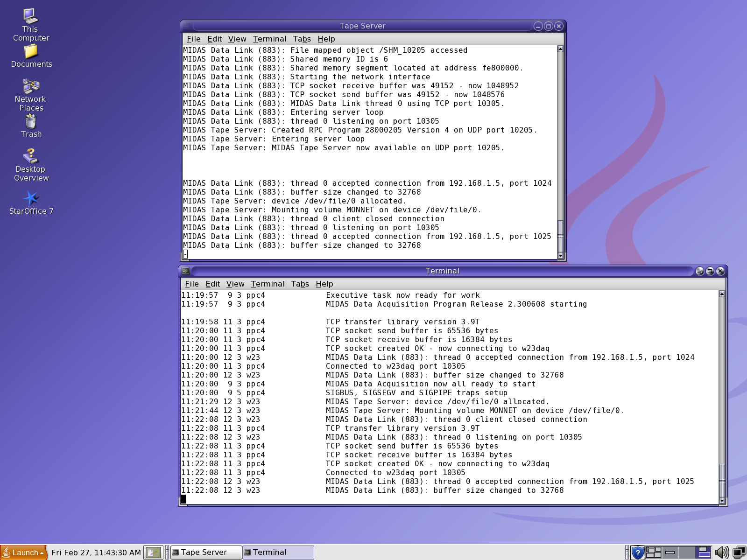Open the Tape Server window menu icon

(187, 26)
